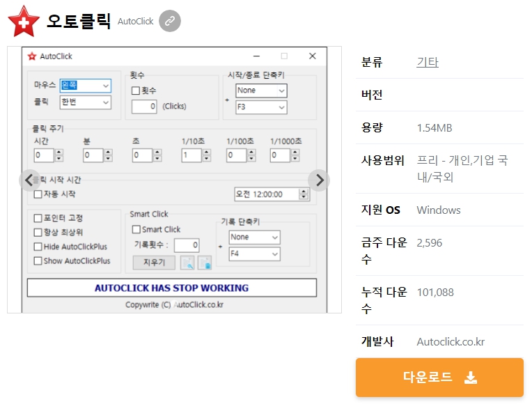
Task: Click the 1/10초 spinner arrows
Action: 207,155
